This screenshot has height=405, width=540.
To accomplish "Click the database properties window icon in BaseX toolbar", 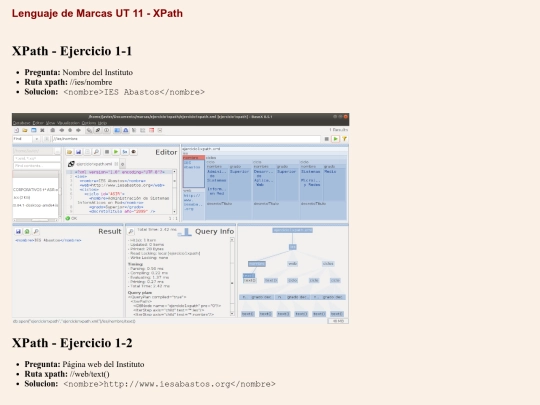I will tap(33, 131).
